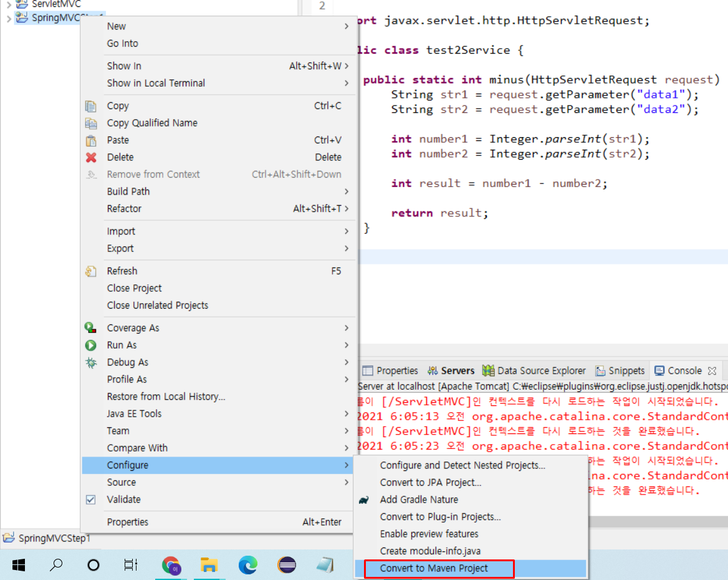Choose Enable preview features
The height and width of the screenshot is (580, 728).
click(471, 534)
